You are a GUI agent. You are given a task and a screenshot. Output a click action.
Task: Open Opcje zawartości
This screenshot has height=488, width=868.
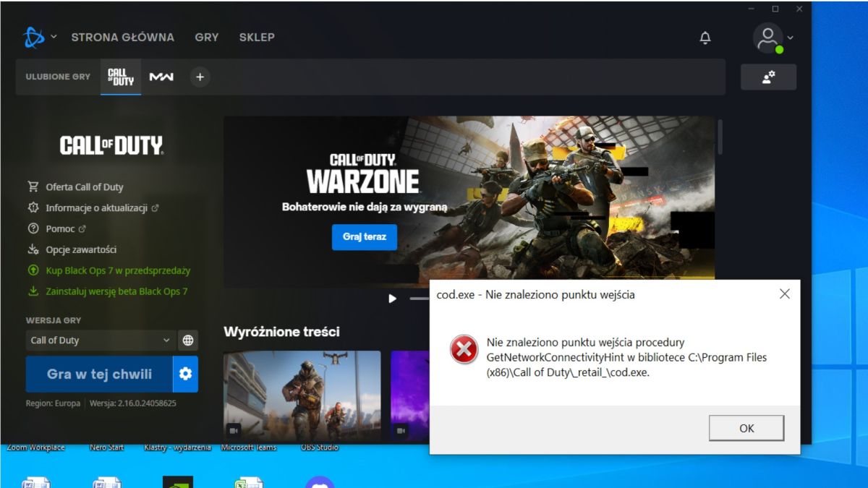coord(81,249)
